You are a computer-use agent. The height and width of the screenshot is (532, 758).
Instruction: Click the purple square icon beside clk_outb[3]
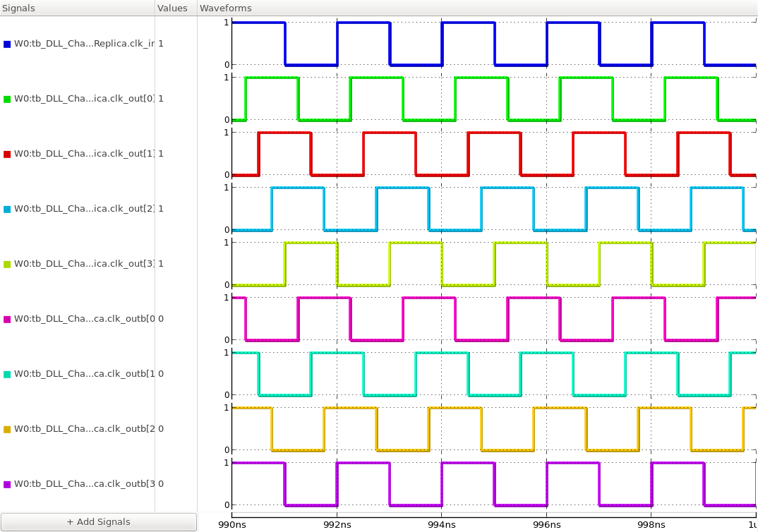(x=7, y=483)
